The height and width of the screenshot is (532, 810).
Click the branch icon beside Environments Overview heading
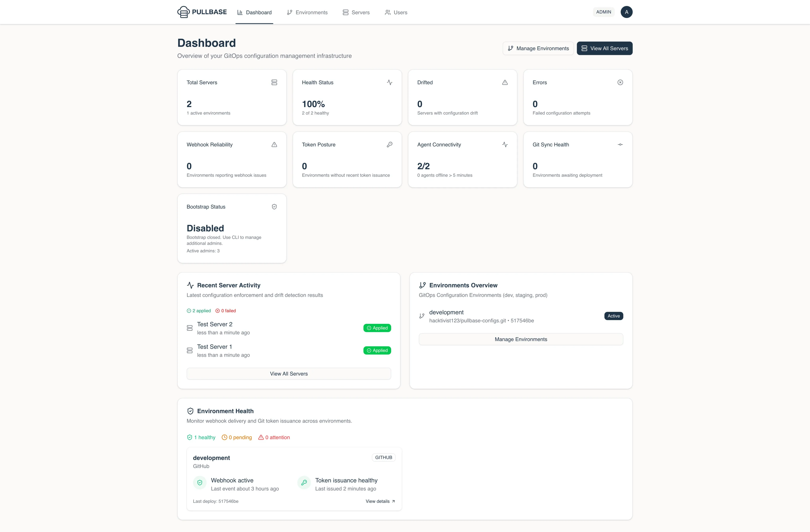(423, 285)
